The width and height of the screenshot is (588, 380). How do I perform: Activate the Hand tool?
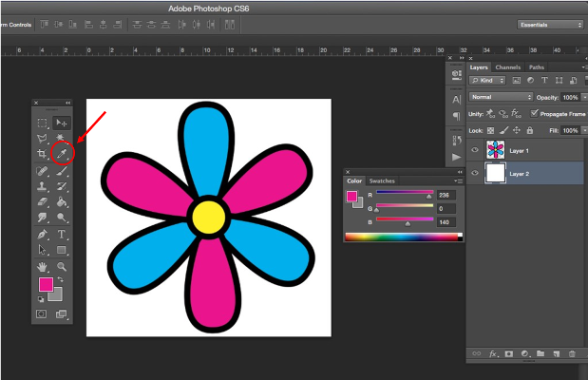tap(42, 267)
